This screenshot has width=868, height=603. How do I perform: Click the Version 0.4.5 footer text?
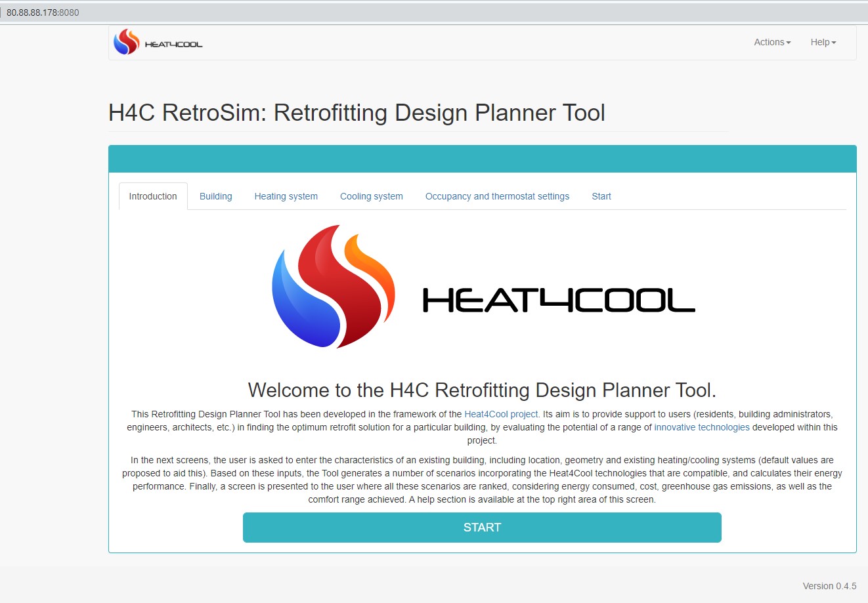829,586
